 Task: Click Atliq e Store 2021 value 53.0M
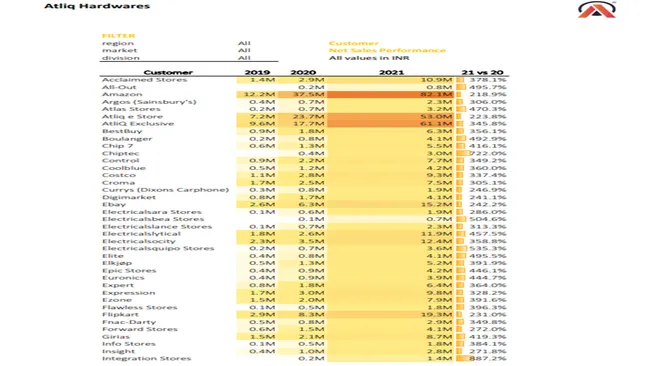436,116
